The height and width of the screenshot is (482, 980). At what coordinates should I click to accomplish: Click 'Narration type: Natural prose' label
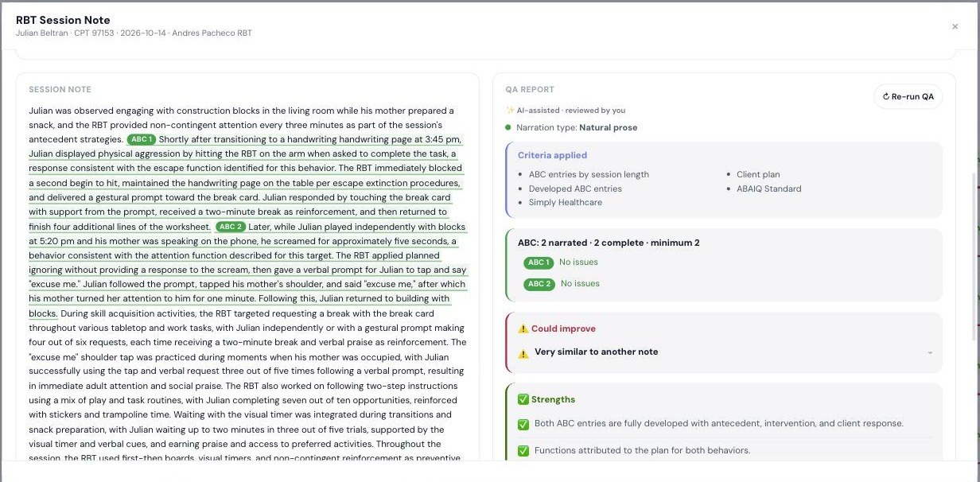[577, 127]
